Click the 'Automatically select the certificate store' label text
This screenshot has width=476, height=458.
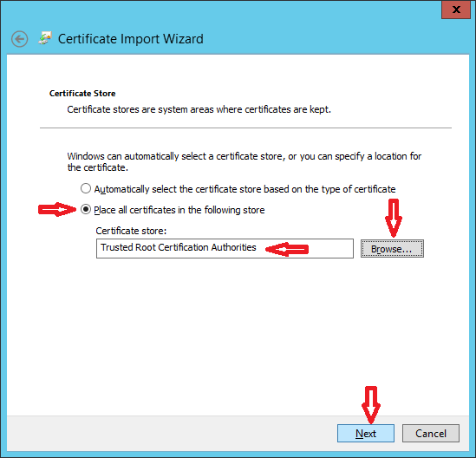pos(245,189)
